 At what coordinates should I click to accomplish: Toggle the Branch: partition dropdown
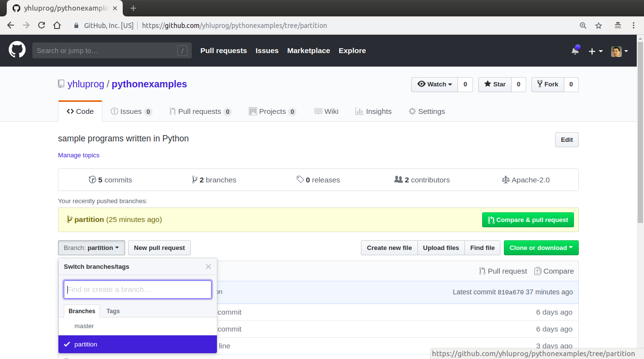[91, 248]
